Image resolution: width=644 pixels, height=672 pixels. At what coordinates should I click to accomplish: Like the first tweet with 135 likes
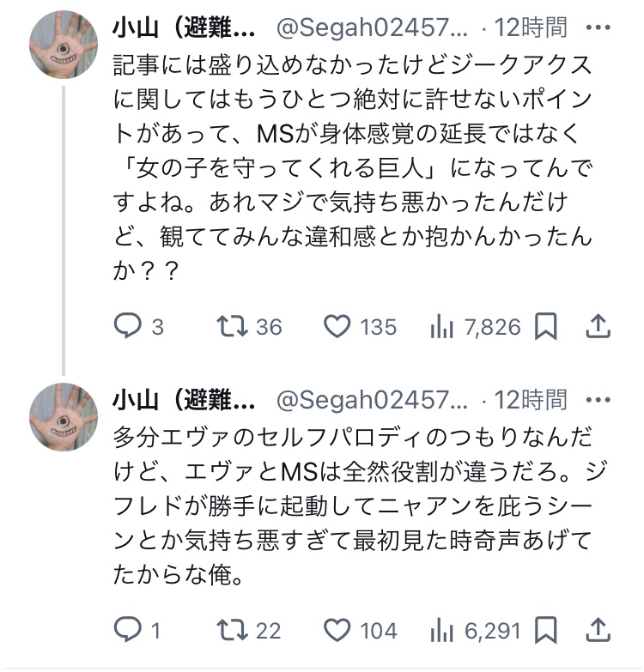(x=338, y=326)
